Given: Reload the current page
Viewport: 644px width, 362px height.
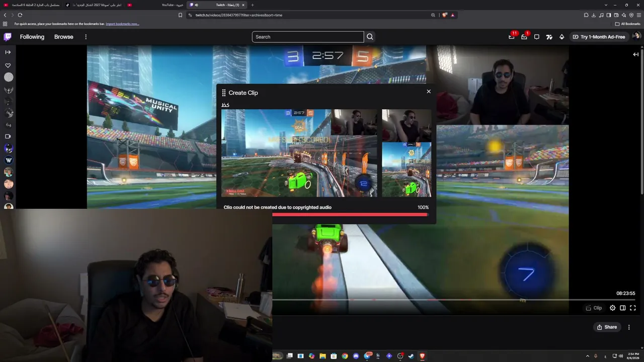Looking at the screenshot, I should tap(20, 15).
